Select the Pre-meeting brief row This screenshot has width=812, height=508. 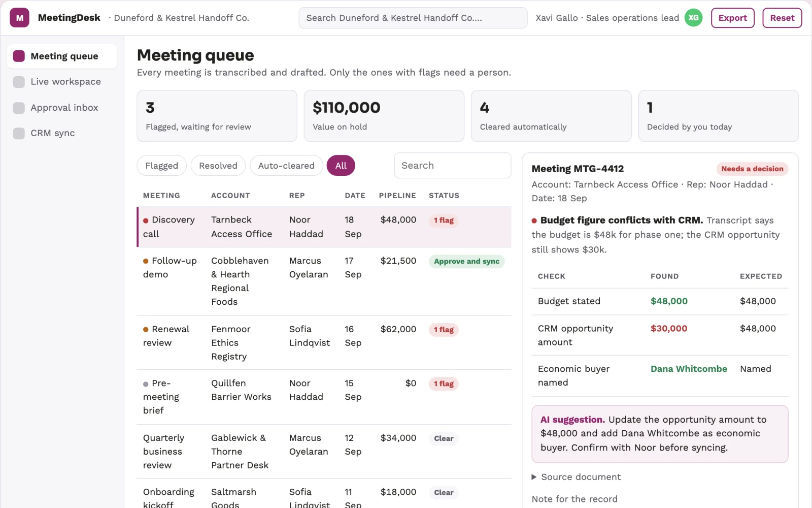pyautogui.click(x=324, y=397)
